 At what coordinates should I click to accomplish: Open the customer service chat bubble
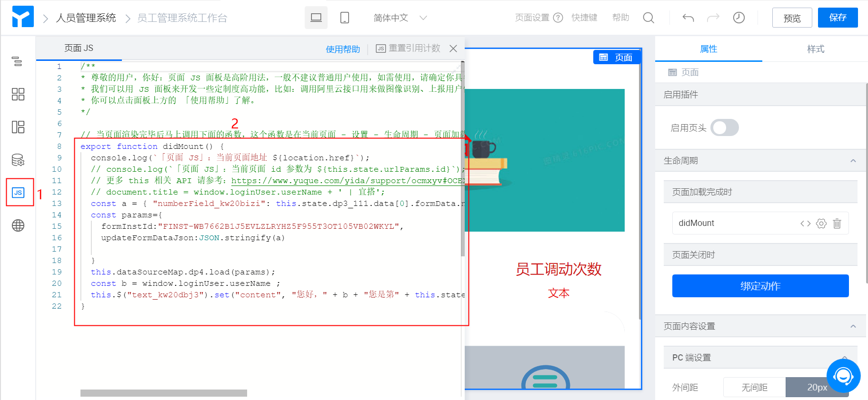point(843,376)
